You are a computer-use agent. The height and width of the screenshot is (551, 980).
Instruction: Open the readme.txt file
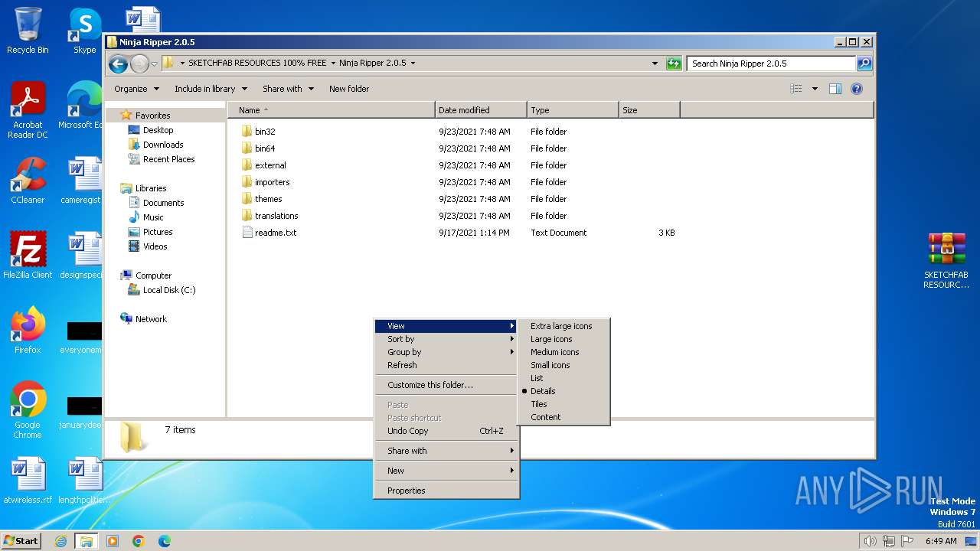click(x=275, y=233)
